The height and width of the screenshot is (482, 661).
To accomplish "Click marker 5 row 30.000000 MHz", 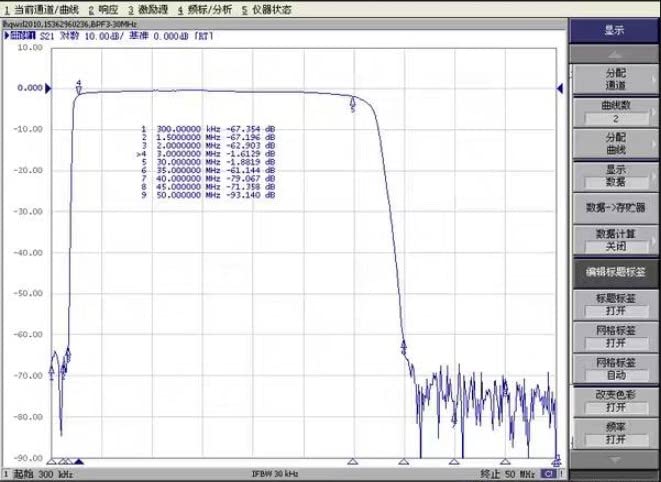I will [x=208, y=162].
